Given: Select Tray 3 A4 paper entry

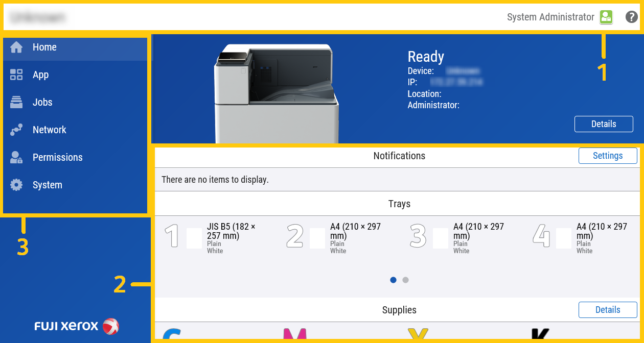Looking at the screenshot, I should 461,238.
